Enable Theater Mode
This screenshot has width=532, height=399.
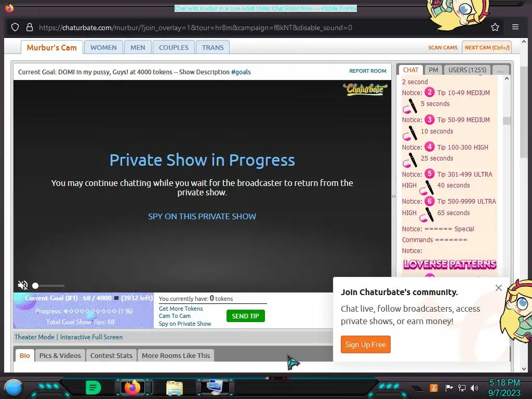(x=34, y=337)
